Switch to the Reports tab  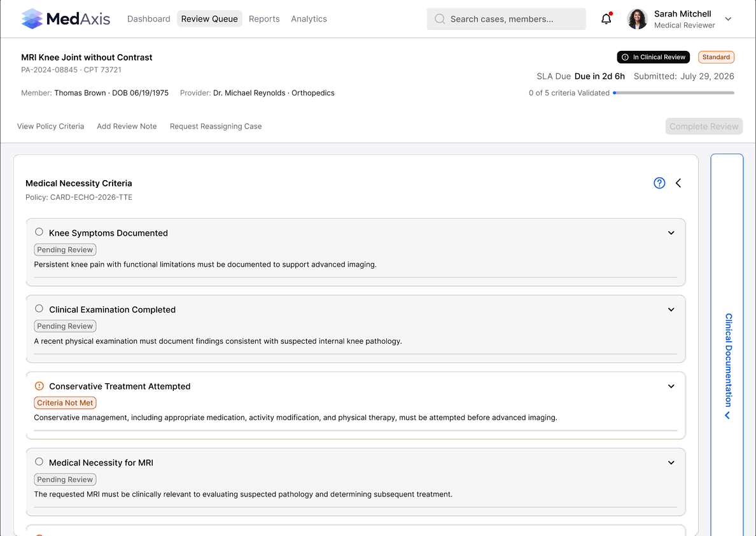click(x=264, y=19)
